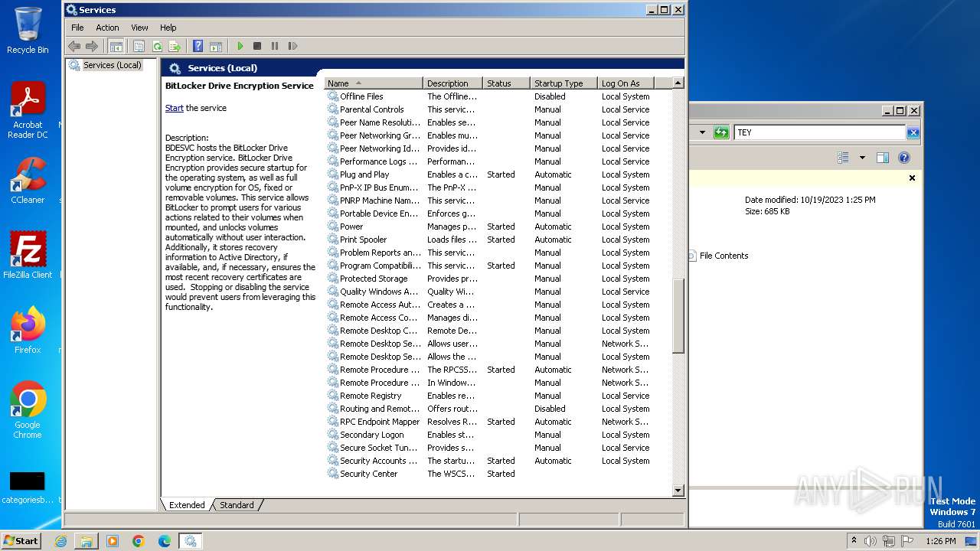This screenshot has height=551, width=980.
Task: Open the Recycle Bin desktop icon
Action: (x=28, y=31)
